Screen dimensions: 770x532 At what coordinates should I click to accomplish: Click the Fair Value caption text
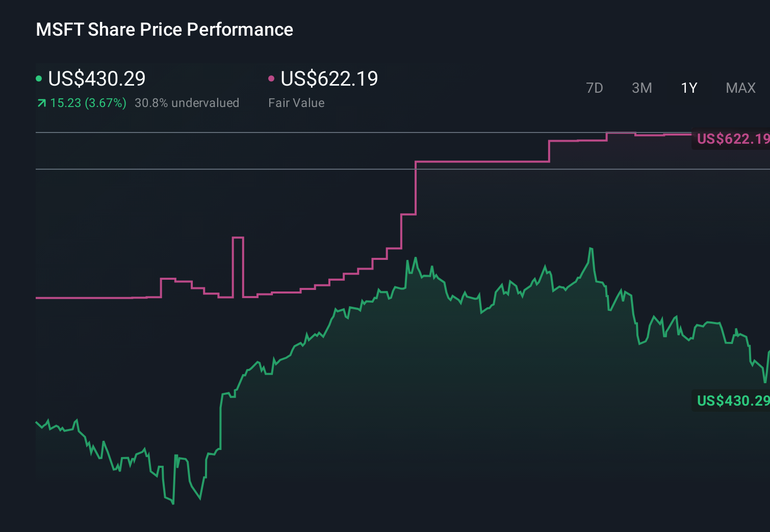[x=296, y=103]
